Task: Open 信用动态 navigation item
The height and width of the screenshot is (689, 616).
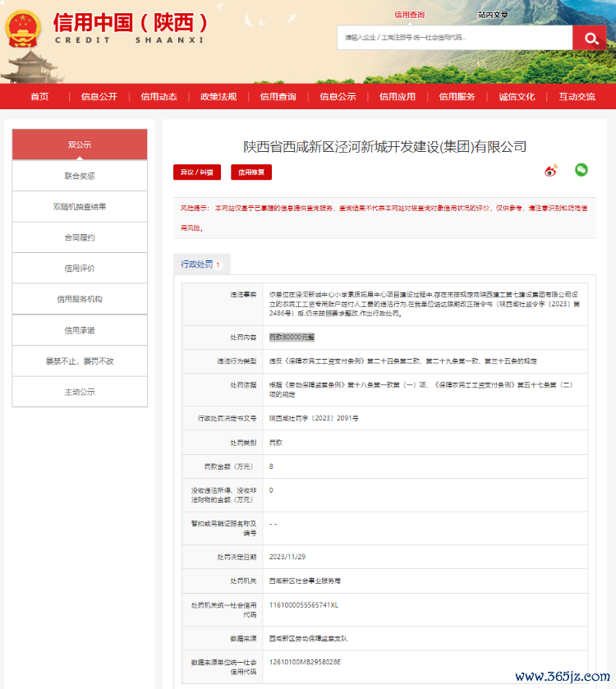Action: [159, 97]
